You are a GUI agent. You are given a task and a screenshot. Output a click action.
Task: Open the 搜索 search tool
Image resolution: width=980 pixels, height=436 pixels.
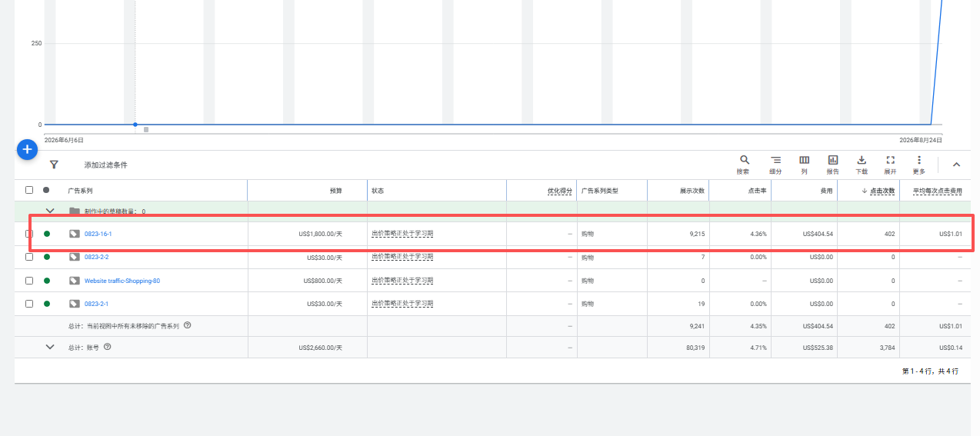(743, 164)
